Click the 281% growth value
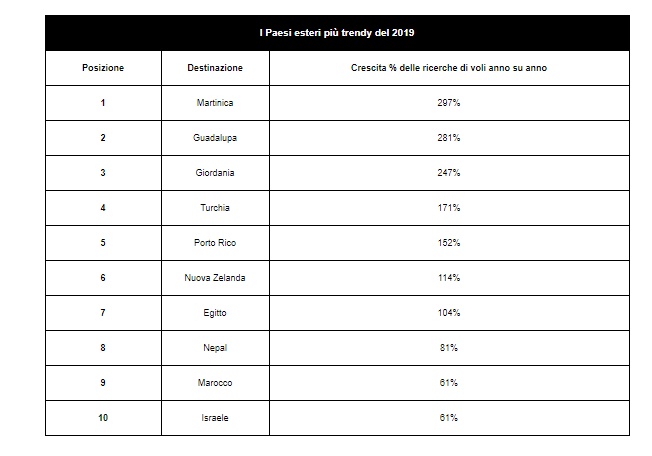The width and height of the screenshot is (652, 456). point(449,138)
